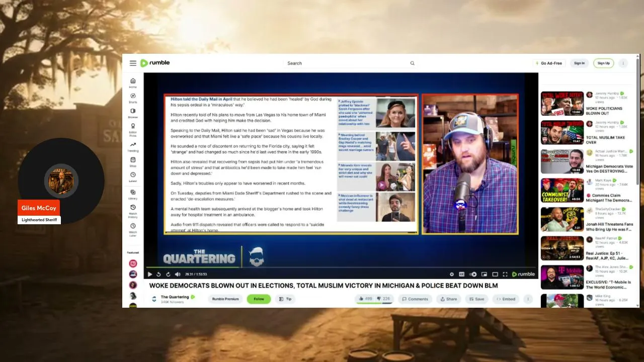
Task: Enable picture-in-picture mode
Action: (x=484, y=274)
